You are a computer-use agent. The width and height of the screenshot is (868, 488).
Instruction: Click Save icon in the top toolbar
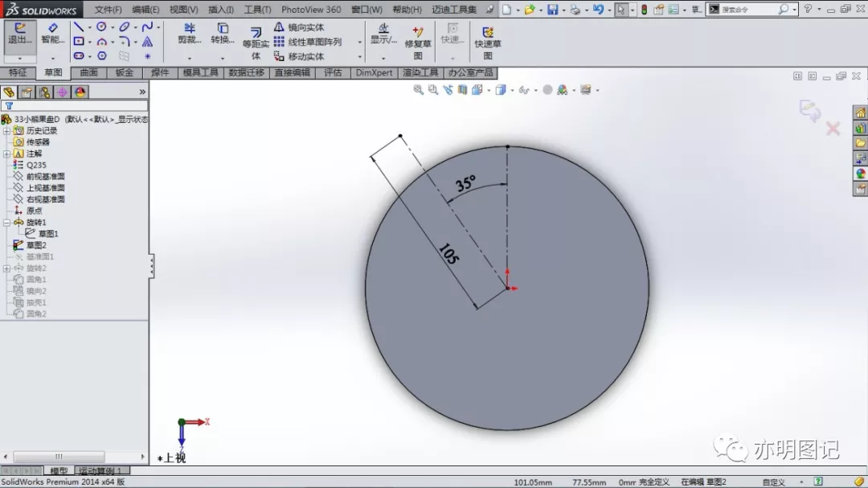[x=552, y=10]
